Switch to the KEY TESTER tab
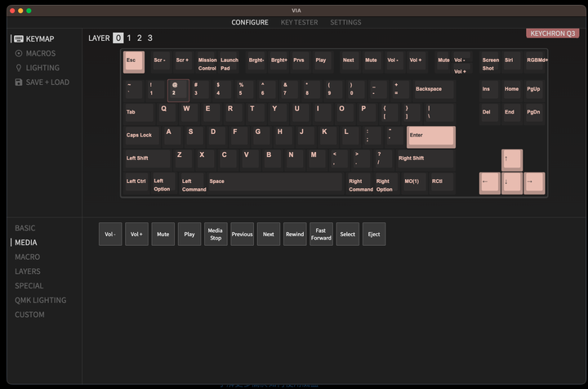This screenshot has height=389, width=588. click(x=299, y=23)
